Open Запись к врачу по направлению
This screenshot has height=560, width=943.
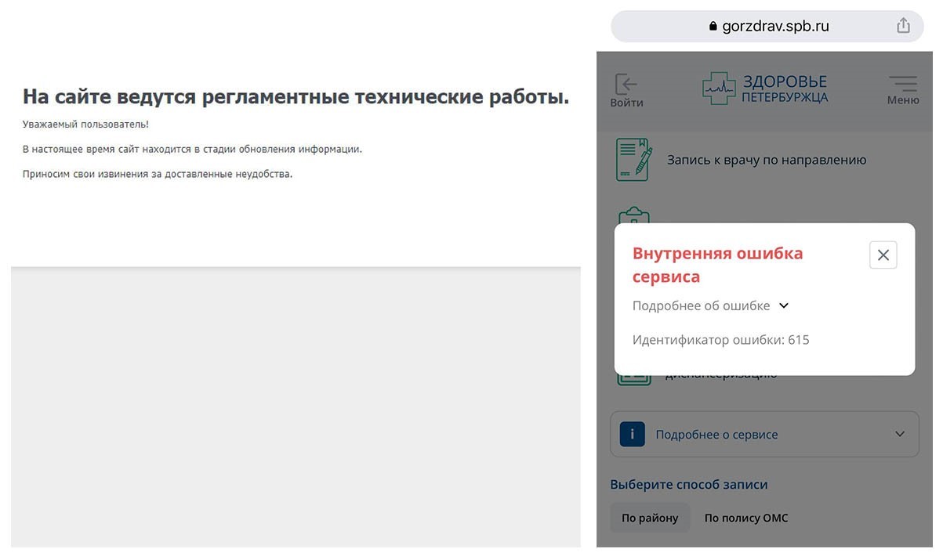point(766,160)
